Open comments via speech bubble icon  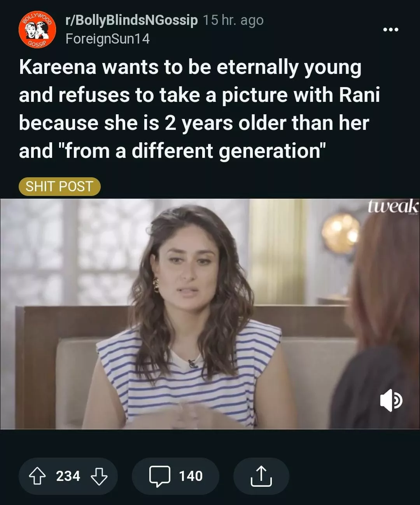click(x=160, y=476)
